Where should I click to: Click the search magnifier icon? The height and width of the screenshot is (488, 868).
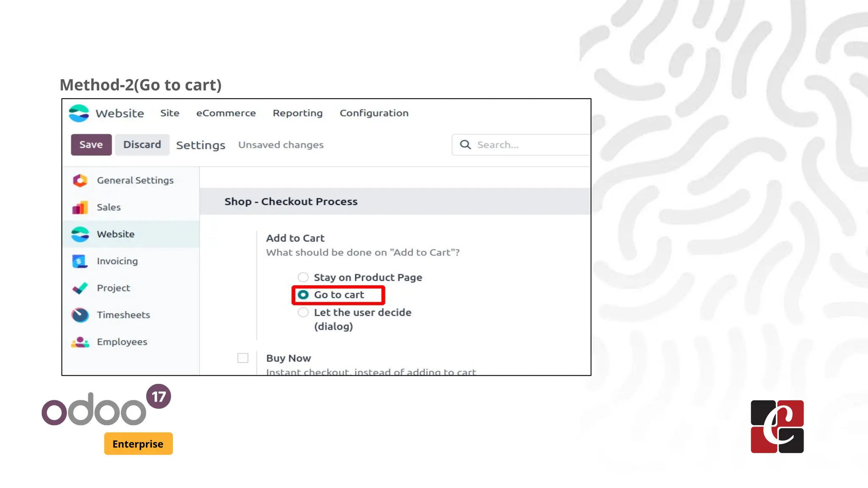tap(465, 145)
